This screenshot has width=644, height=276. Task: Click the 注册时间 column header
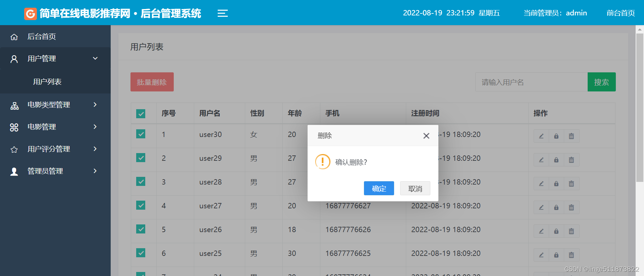425,113
